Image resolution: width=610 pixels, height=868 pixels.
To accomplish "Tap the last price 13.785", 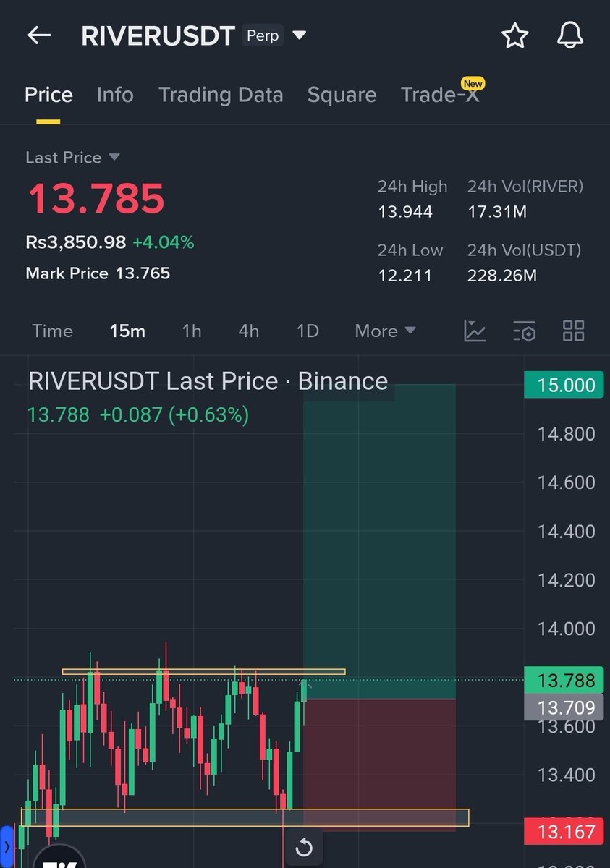I will click(x=96, y=199).
